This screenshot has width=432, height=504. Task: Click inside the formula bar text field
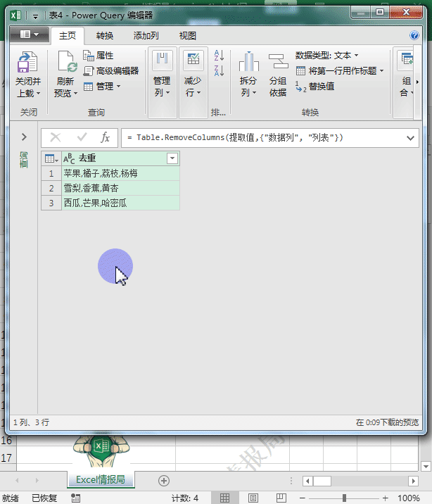260,137
